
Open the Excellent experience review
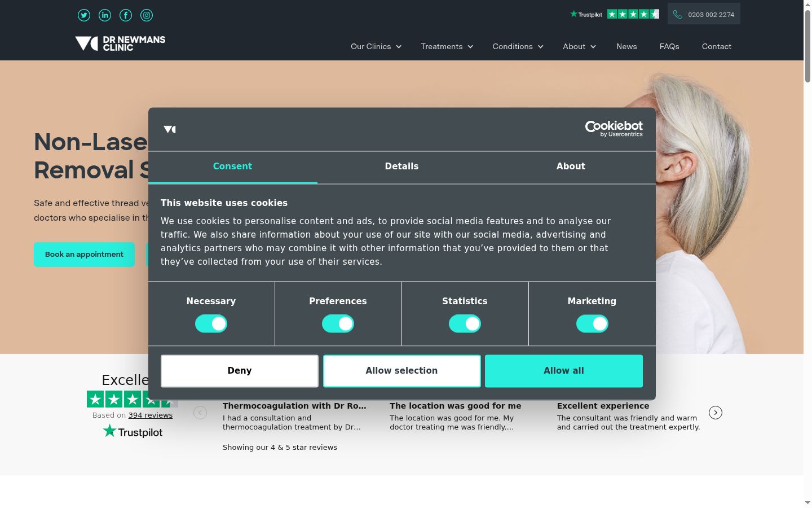tap(603, 406)
